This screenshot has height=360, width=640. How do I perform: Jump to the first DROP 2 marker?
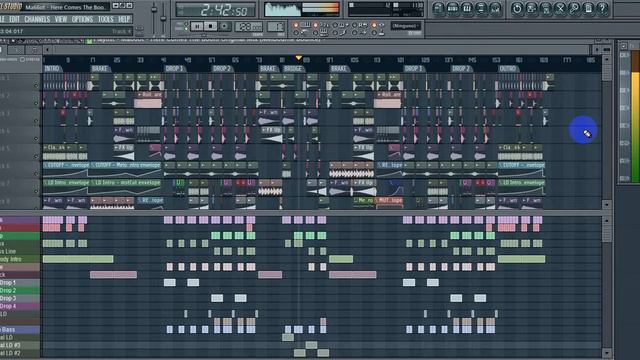click(x=222, y=69)
